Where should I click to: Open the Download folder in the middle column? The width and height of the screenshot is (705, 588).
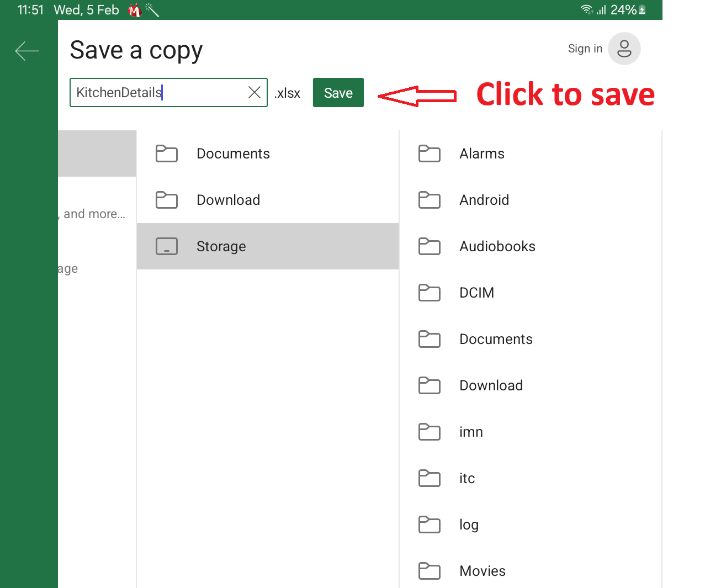[267, 200]
